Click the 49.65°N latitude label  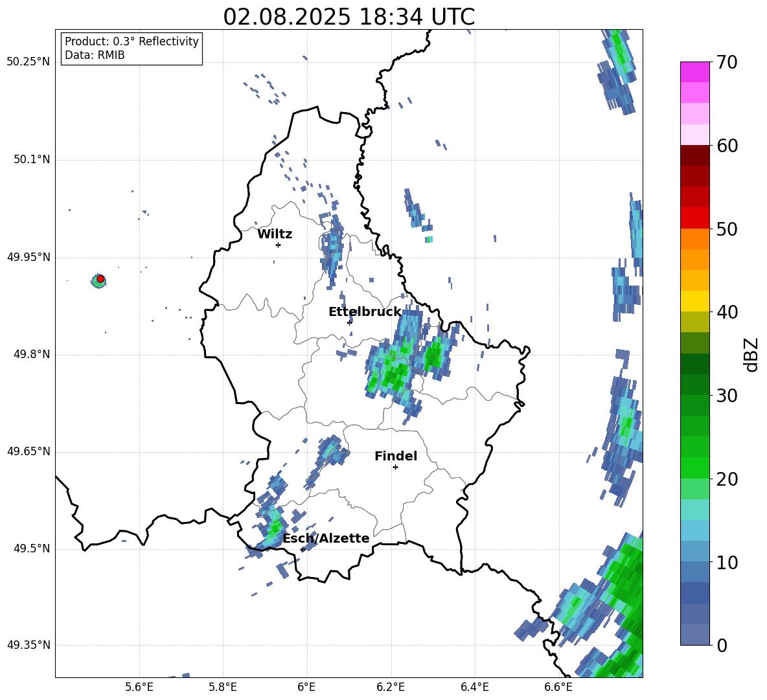pyautogui.click(x=28, y=451)
